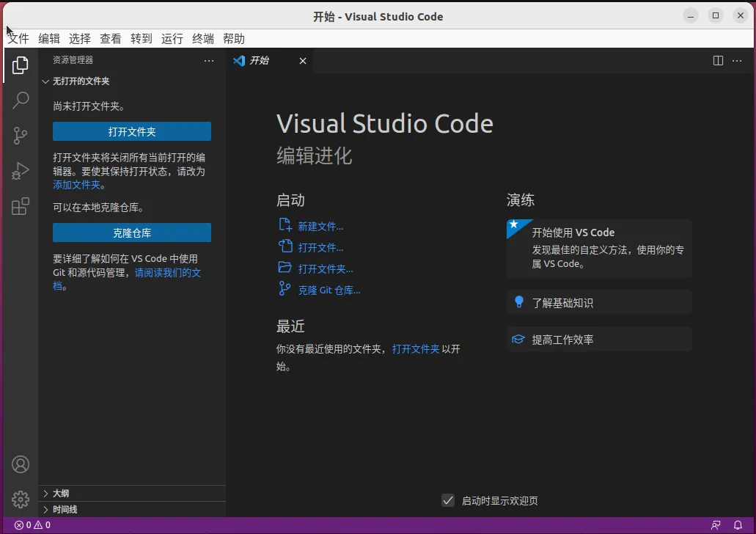Select the 开始 editor tab
Screen dimensions: 756x534
tap(270, 60)
